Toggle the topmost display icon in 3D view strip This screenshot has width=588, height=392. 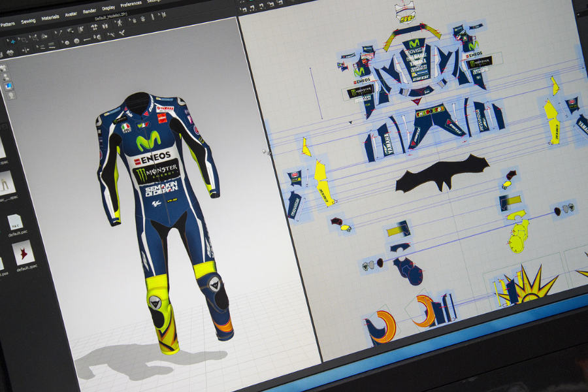point(3,68)
